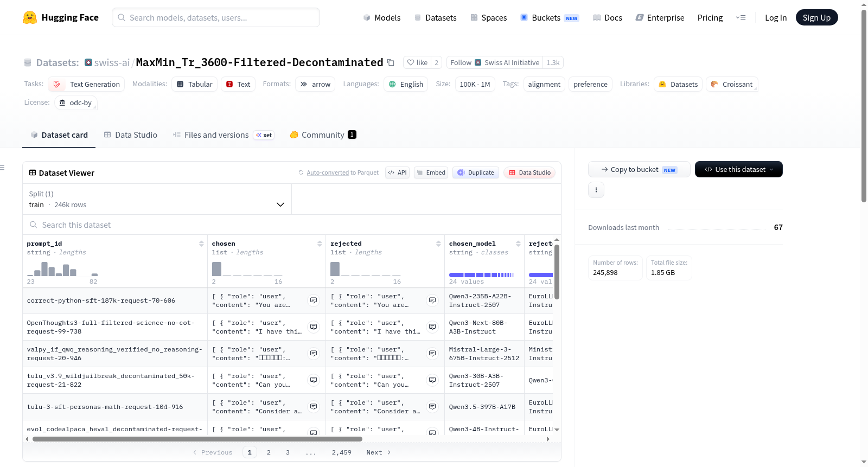868x467 pixels.
Task: Sort by prompt_id column
Action: [201, 244]
